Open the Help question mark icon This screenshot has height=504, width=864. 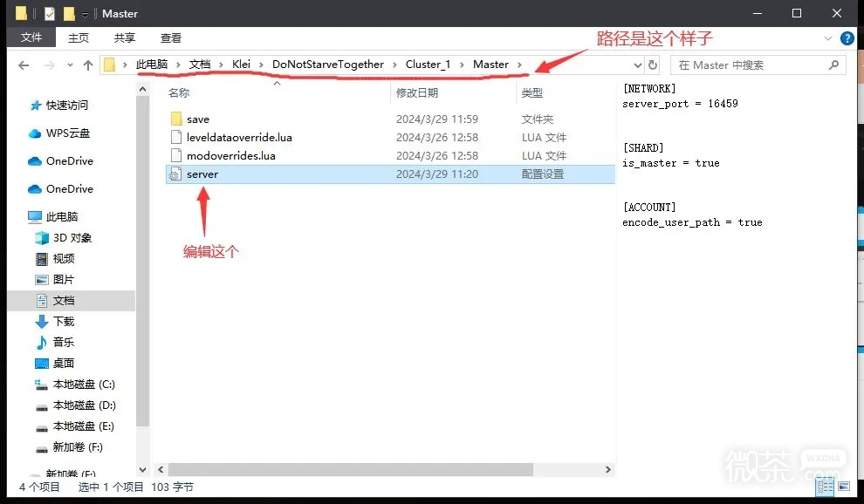pyautogui.click(x=847, y=38)
